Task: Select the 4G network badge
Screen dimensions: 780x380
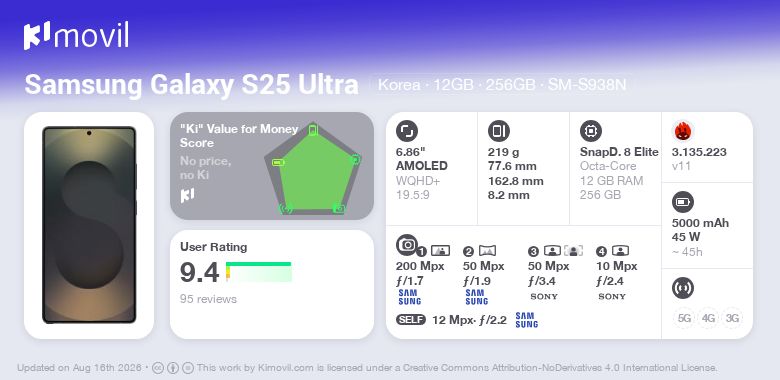Action: point(708,318)
